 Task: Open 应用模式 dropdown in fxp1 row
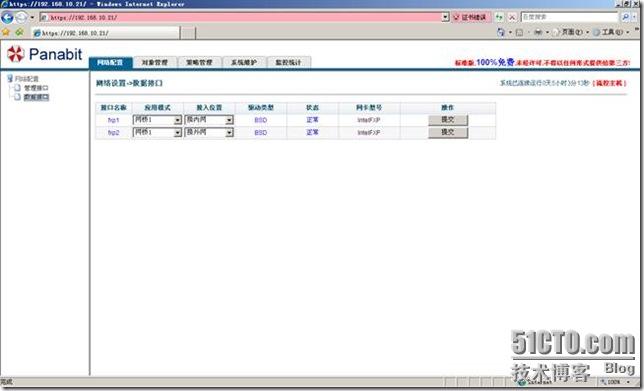(x=157, y=120)
